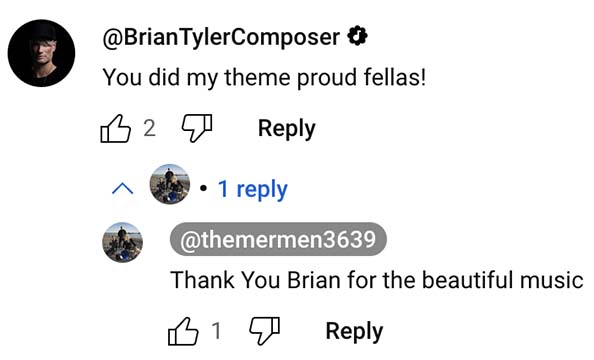The width and height of the screenshot is (594, 360).
Task: Click the word 'fellas!' in Brian's comment
Action: point(395,77)
